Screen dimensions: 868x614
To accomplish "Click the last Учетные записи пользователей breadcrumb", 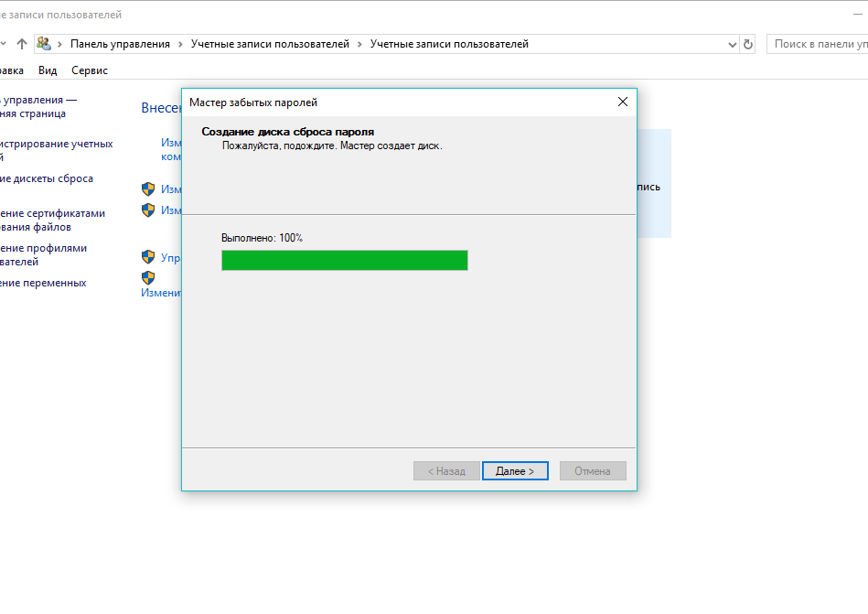I will tap(449, 44).
